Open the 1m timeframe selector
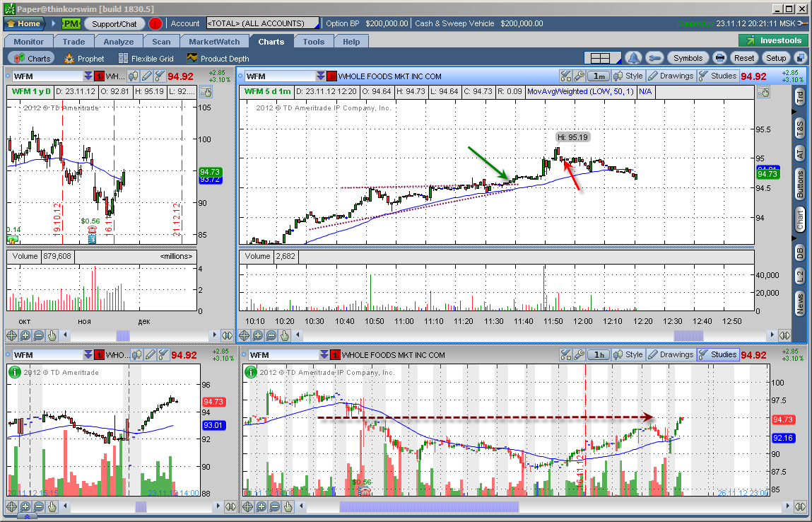This screenshot has height=522, width=812. point(599,76)
